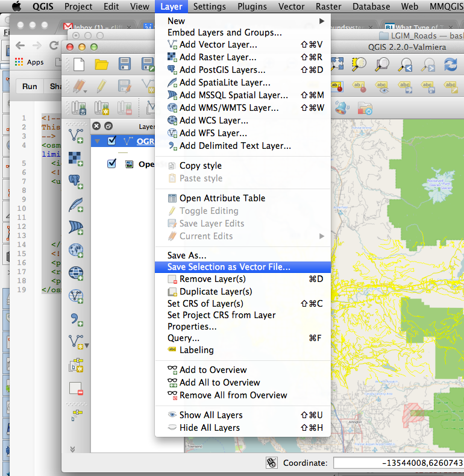Select Add All to Overview entry

point(243,383)
